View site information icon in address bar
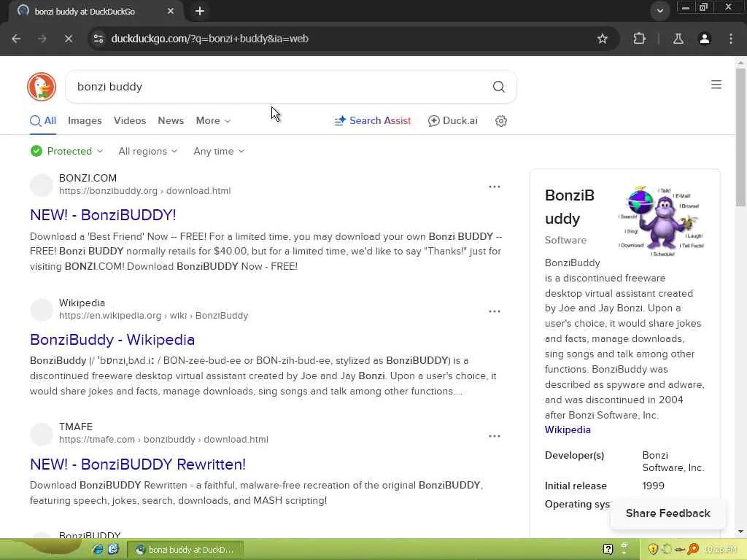The width and height of the screenshot is (747, 560). [98, 39]
